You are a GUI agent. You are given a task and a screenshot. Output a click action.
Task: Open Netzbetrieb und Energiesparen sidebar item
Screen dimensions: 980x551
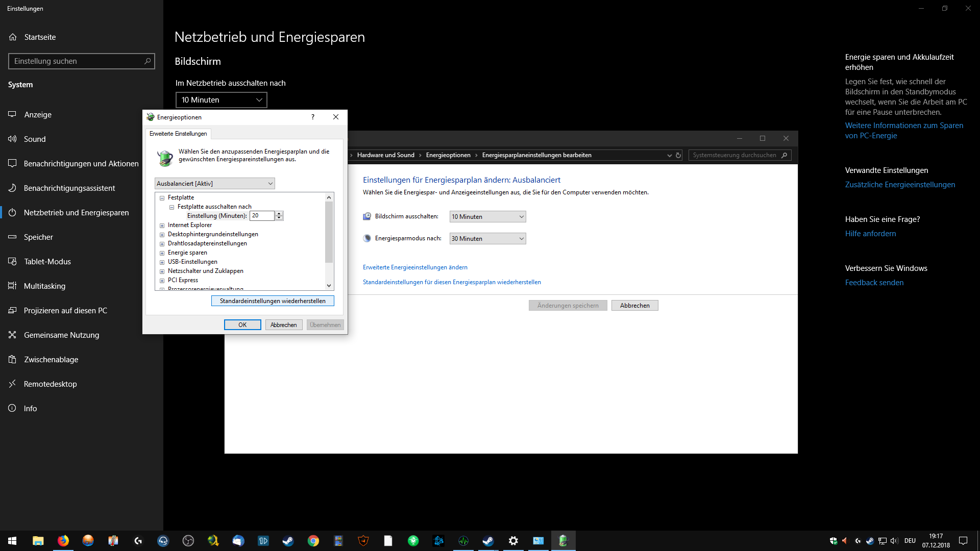(x=76, y=212)
